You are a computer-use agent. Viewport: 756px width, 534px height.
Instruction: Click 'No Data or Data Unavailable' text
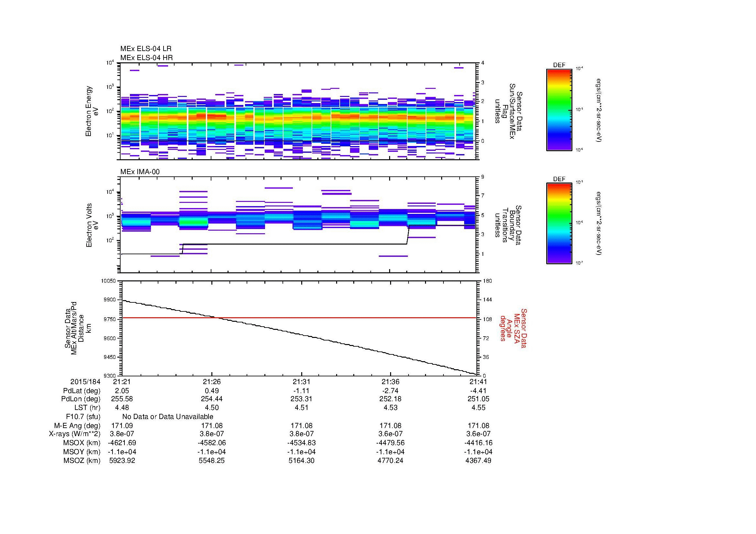[x=168, y=416]
